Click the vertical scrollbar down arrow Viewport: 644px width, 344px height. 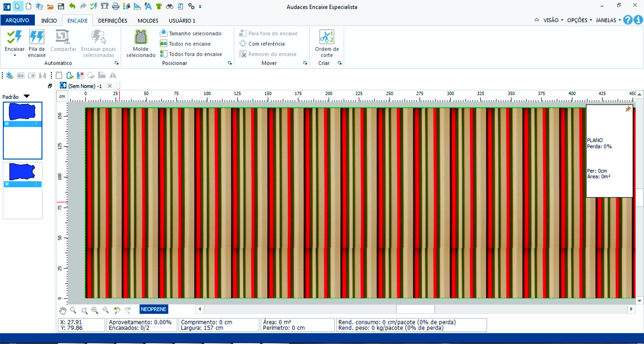pyautogui.click(x=639, y=301)
